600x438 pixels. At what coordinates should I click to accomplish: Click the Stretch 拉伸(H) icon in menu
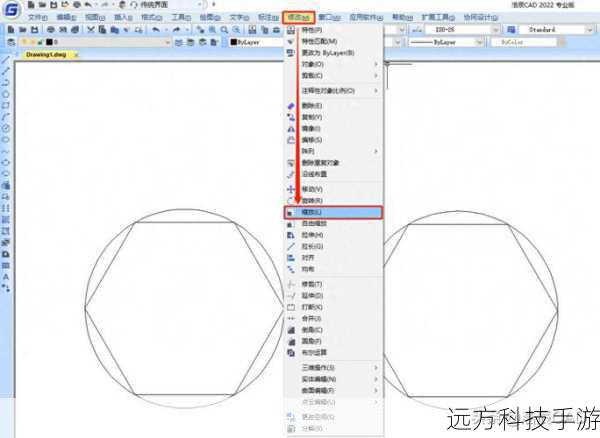[291, 235]
